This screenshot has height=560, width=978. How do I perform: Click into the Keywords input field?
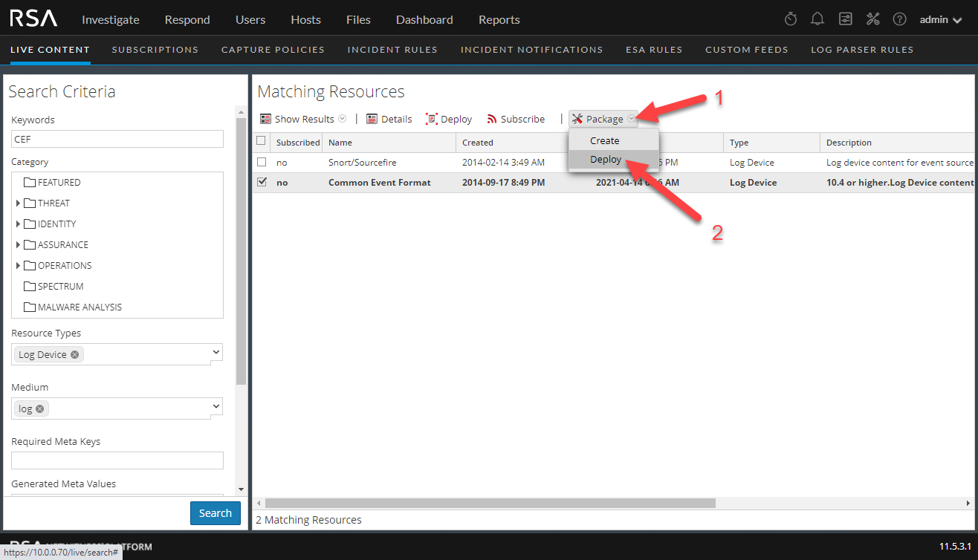point(117,139)
